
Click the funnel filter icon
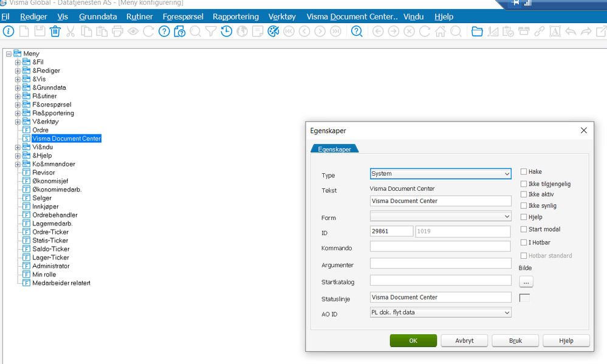211,32
